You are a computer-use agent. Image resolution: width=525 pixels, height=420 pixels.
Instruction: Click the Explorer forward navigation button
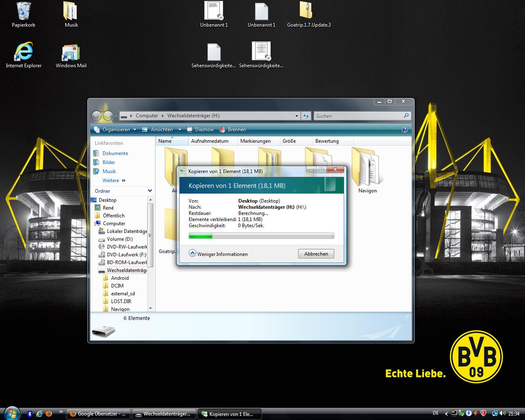(x=108, y=116)
